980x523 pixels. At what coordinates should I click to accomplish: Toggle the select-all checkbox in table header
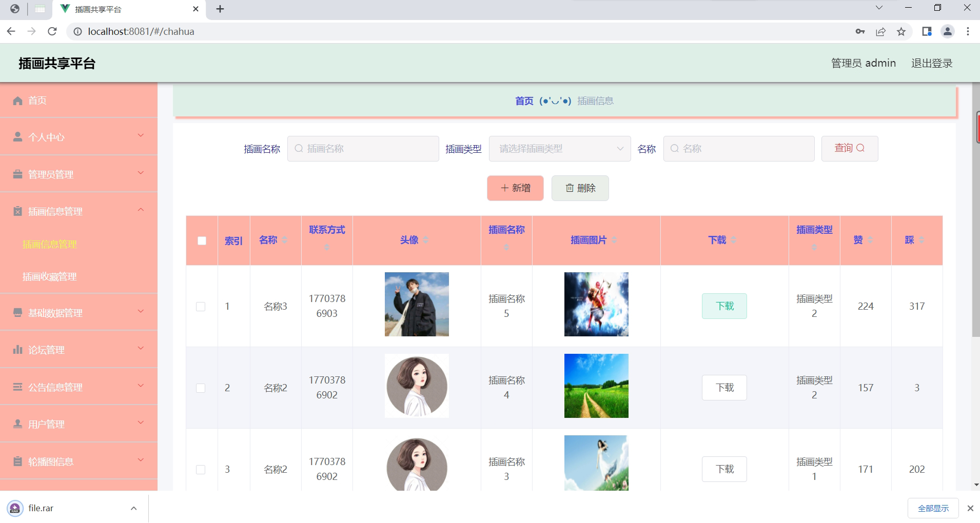(x=202, y=240)
